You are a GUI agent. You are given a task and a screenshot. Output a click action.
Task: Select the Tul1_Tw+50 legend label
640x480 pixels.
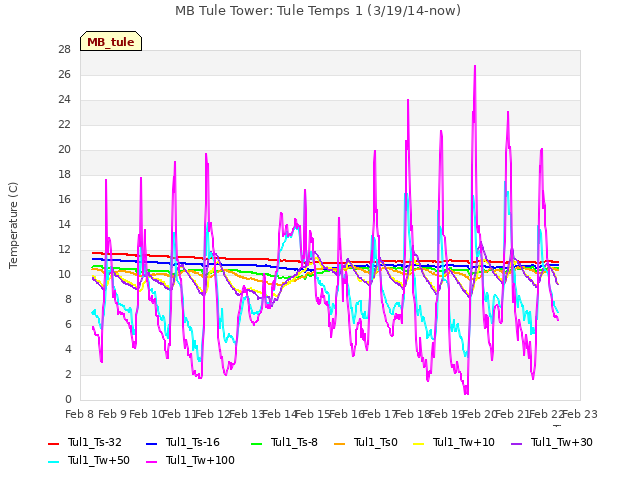[99, 460]
